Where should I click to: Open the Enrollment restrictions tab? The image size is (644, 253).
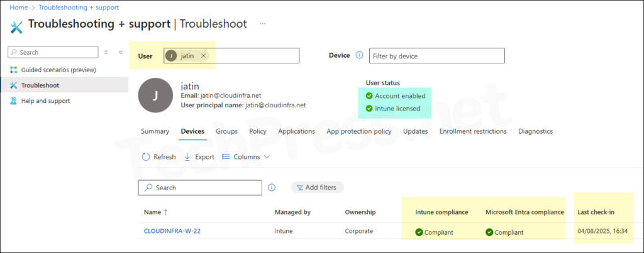[x=473, y=131]
